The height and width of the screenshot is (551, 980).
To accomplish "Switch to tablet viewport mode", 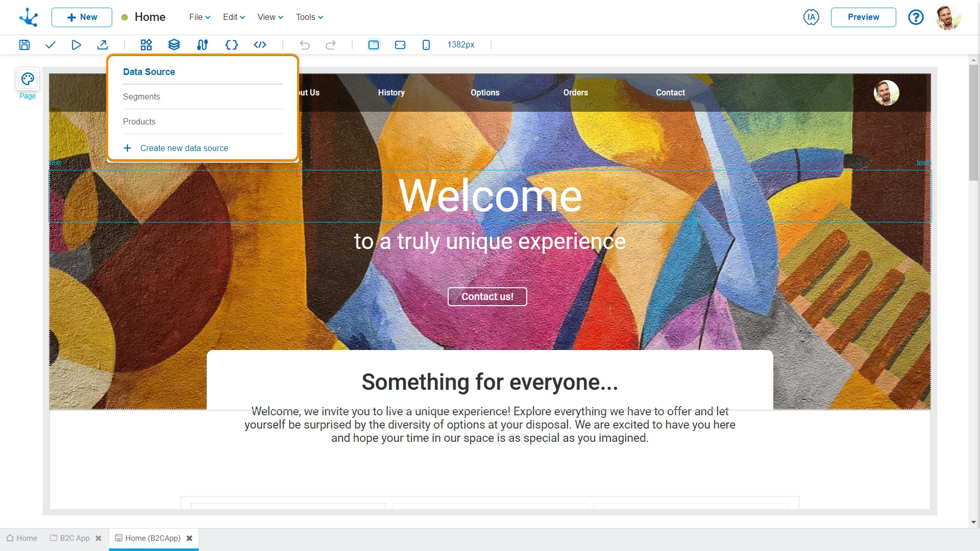I will (400, 45).
